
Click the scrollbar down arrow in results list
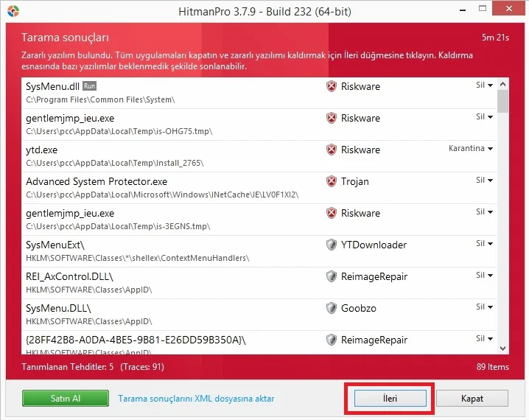(503, 348)
